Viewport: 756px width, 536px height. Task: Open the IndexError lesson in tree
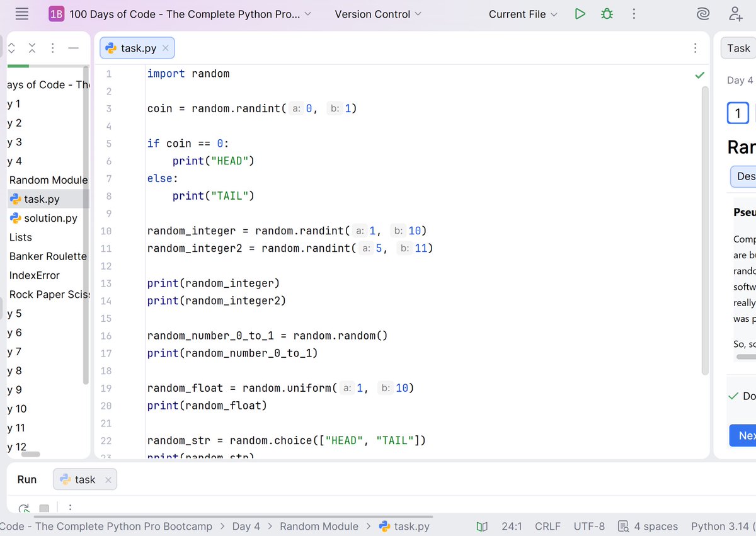[x=35, y=275]
